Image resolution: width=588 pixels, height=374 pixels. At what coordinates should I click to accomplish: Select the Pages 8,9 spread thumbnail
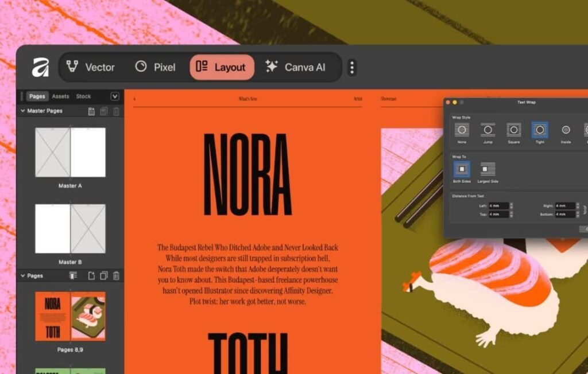[70, 315]
